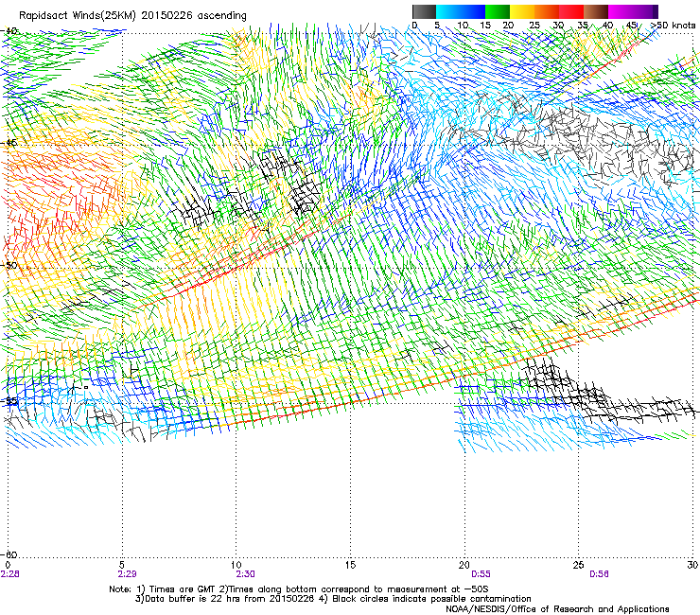The width and height of the screenshot is (700, 615).
Task: Click the purple '0:56' time label
Action: point(599,574)
